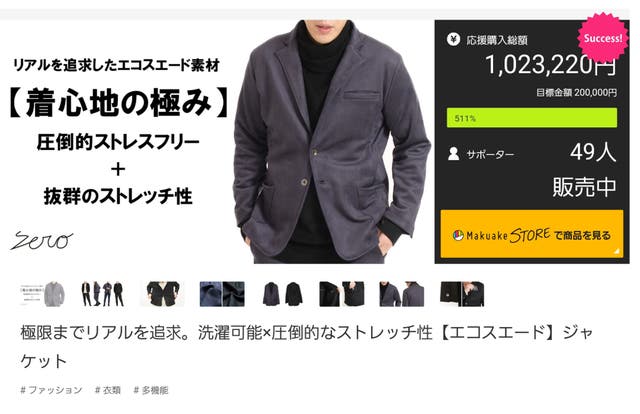
Task: Click the yen icon beside 応援購入総額
Action: point(453,40)
